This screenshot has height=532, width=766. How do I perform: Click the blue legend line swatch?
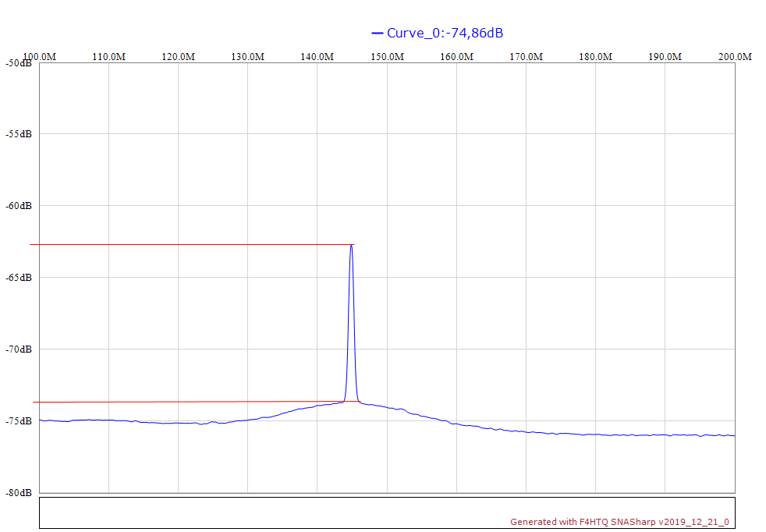pyautogui.click(x=378, y=33)
